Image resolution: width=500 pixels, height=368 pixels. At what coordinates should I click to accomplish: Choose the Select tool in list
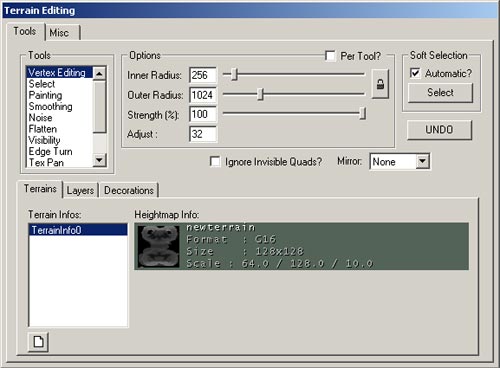pyautogui.click(x=59, y=84)
